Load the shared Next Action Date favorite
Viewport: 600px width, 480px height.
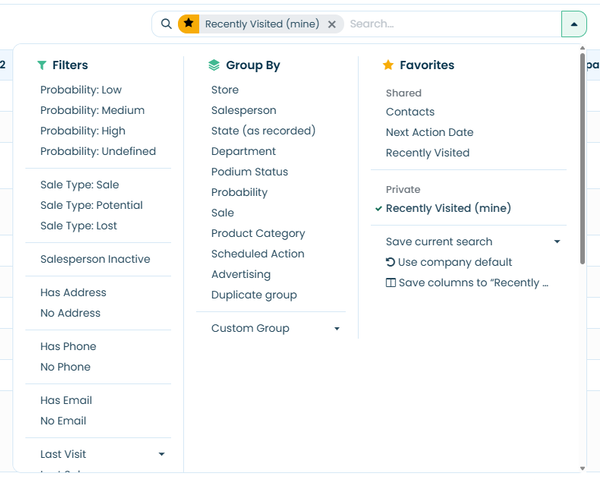429,132
